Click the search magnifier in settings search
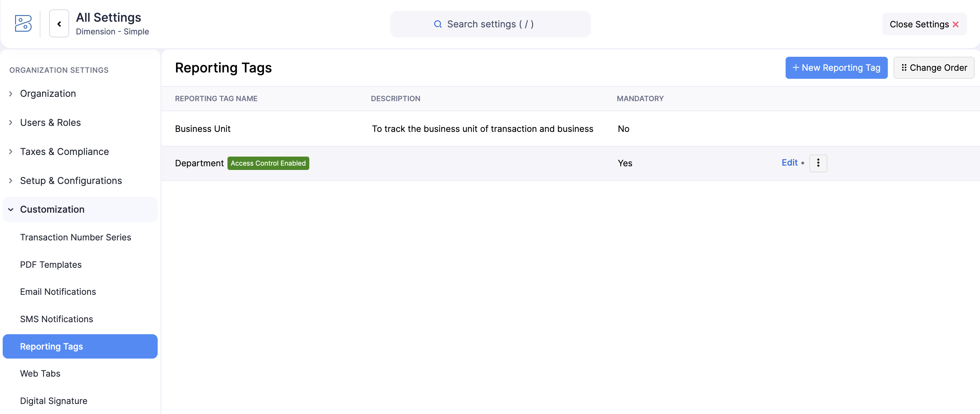The image size is (980, 414). pyautogui.click(x=438, y=24)
